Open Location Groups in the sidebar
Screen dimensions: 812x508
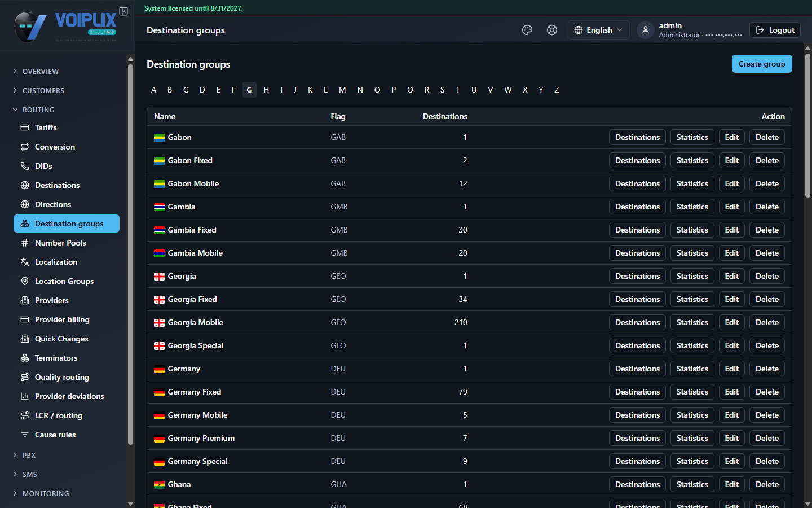tap(67, 281)
